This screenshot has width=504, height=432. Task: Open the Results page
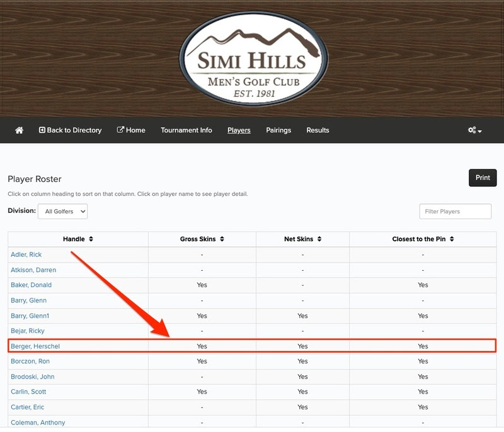coord(318,130)
